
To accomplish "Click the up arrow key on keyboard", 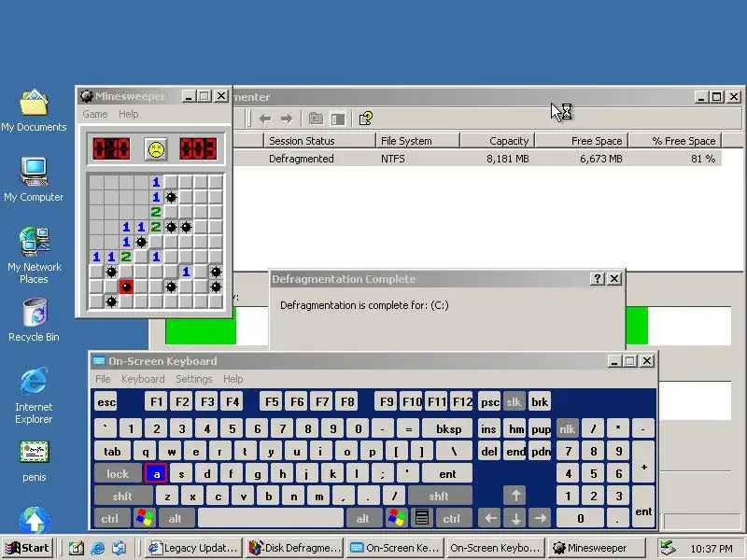I will coord(515,497).
